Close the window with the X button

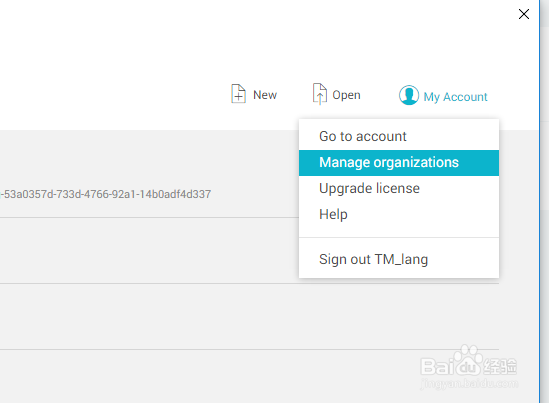pos(524,14)
